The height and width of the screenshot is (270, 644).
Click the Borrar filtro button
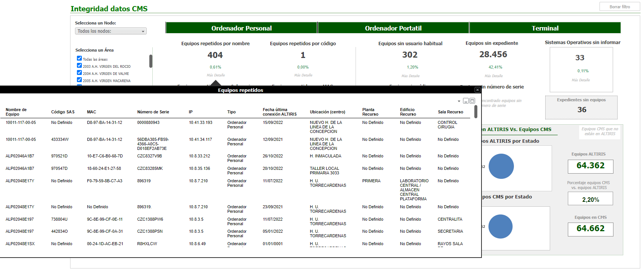click(x=620, y=7)
